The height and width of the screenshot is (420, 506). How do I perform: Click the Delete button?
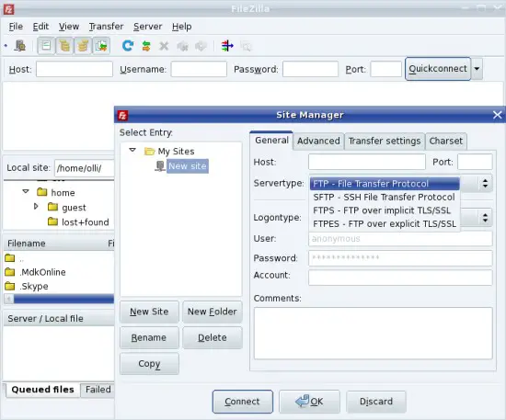click(212, 338)
